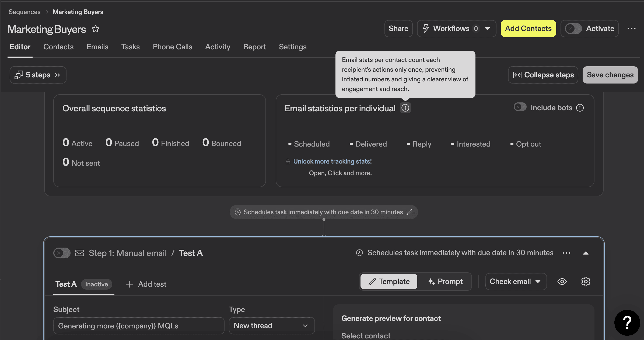Click the Add Contacts button

[x=528, y=29]
